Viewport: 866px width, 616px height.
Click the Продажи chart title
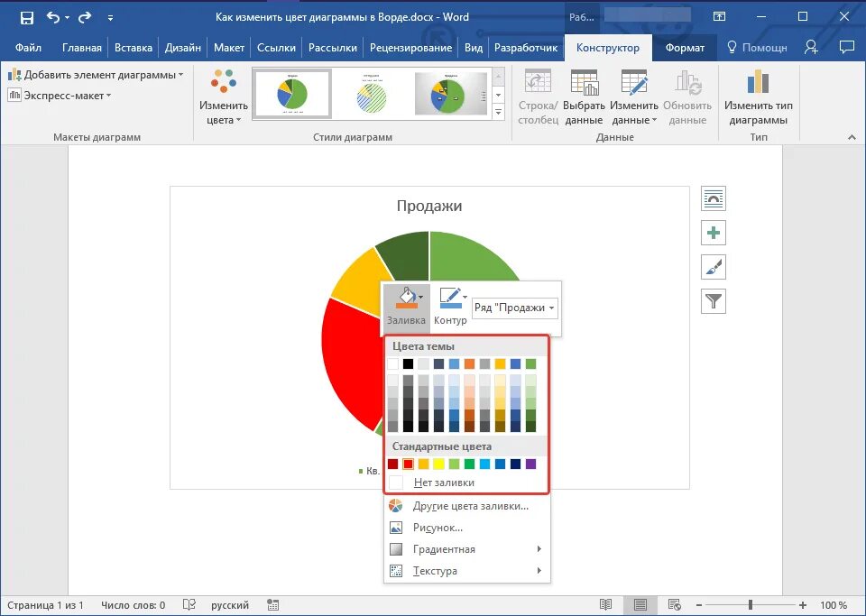click(x=429, y=206)
